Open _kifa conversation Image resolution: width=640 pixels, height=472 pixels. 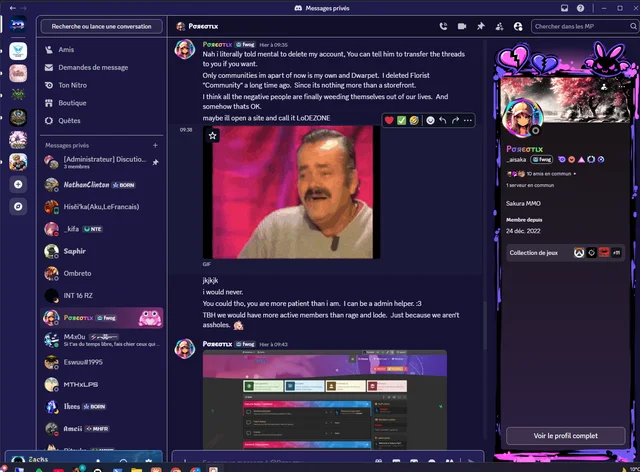point(101,229)
